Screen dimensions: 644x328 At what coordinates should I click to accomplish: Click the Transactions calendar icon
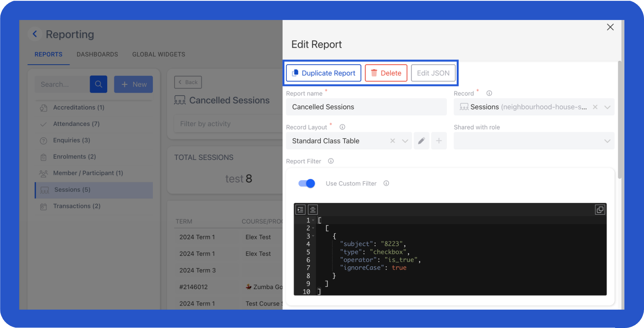(x=43, y=206)
